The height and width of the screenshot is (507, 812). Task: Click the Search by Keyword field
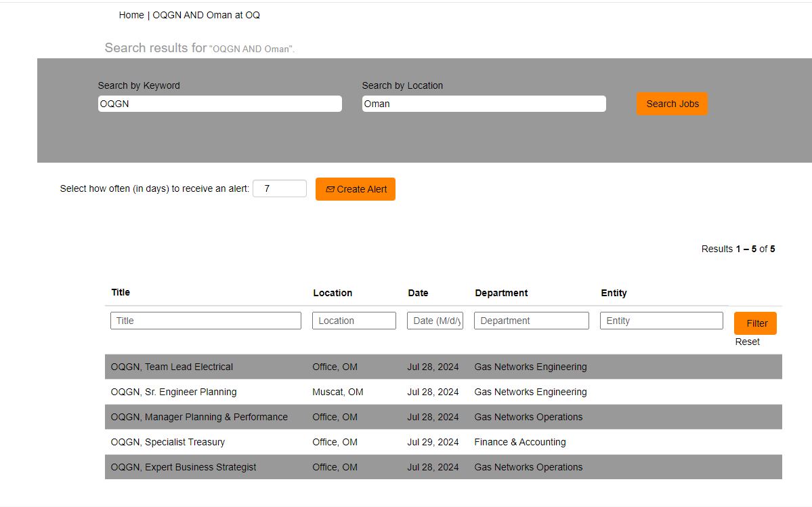(x=219, y=104)
